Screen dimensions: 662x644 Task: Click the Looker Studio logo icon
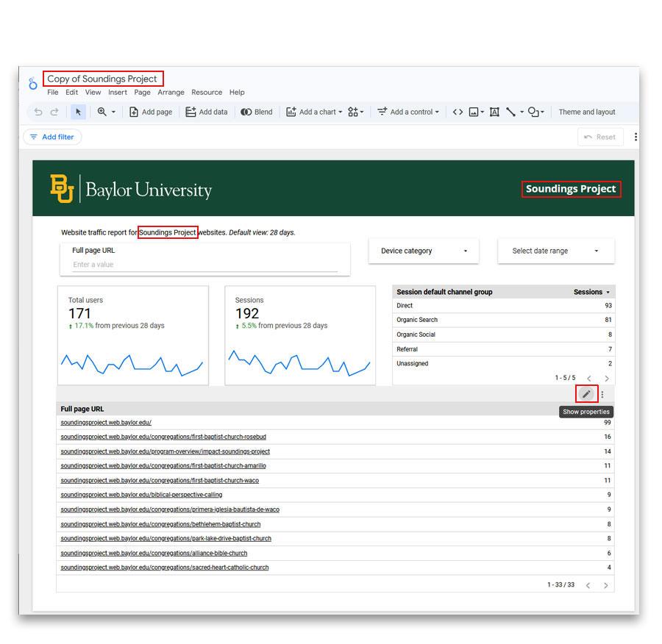[33, 84]
